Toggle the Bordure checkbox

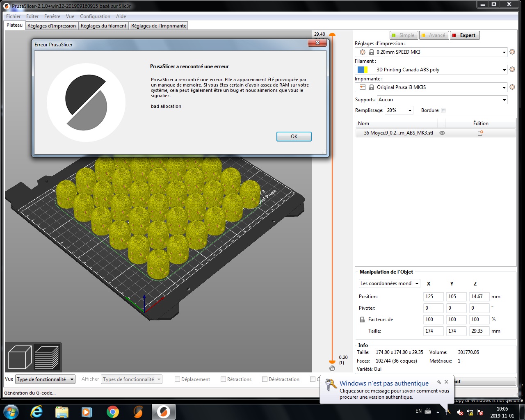tap(443, 110)
